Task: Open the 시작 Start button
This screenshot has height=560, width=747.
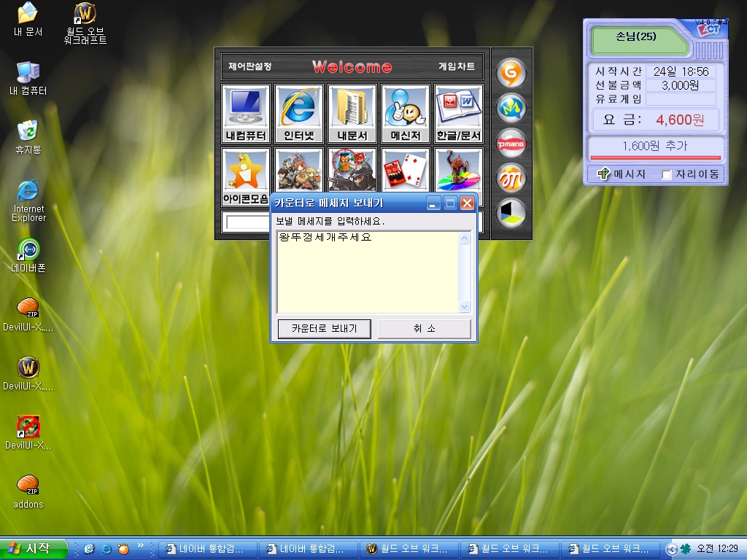Action: tap(32, 549)
